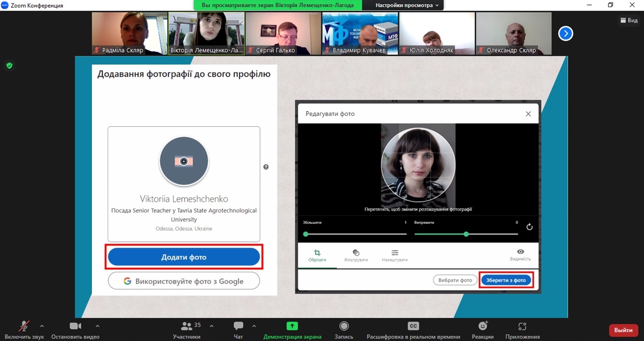Open the view settings dropdown

coord(407,5)
